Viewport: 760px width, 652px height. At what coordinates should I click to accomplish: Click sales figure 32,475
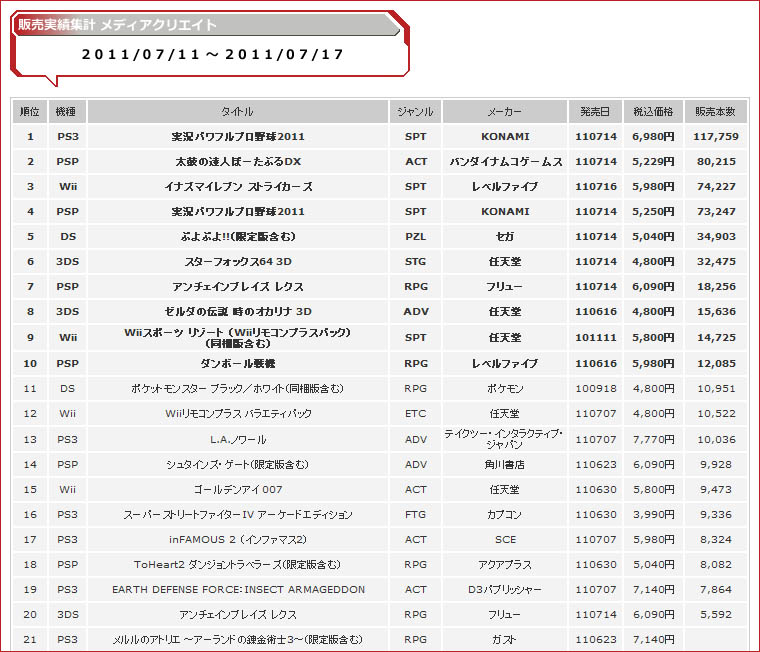click(716, 262)
